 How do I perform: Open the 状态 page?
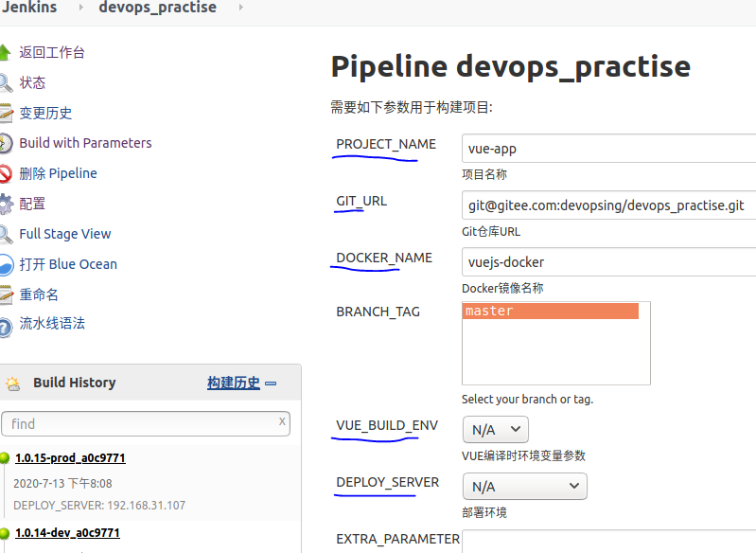32,82
